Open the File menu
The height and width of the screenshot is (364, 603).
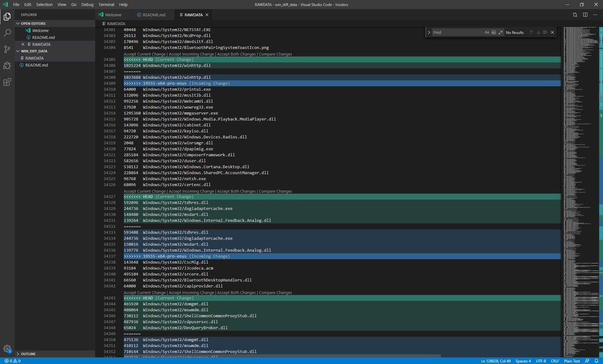click(x=17, y=4)
